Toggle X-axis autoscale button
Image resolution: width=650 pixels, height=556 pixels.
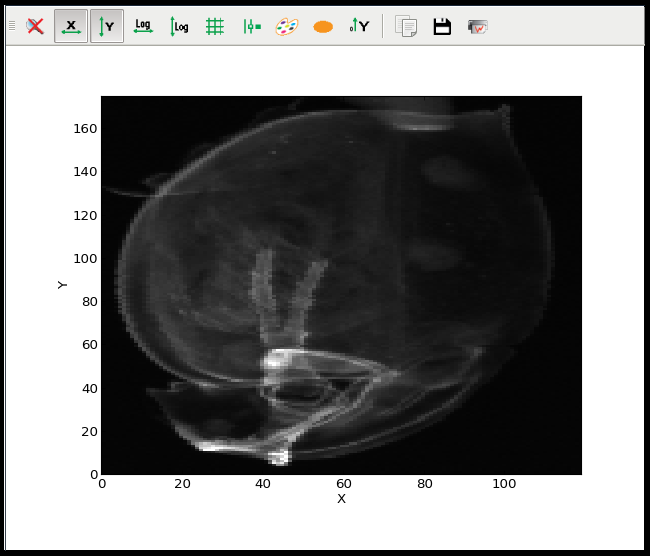(x=71, y=26)
